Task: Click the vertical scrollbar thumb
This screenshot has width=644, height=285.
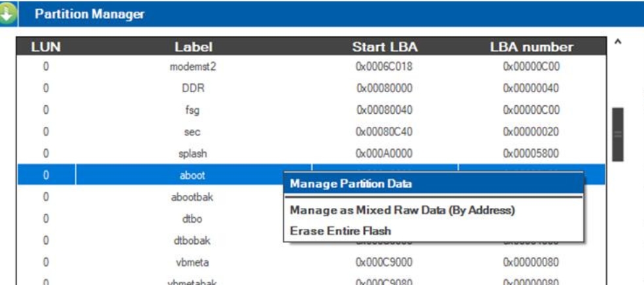Action: point(617,134)
